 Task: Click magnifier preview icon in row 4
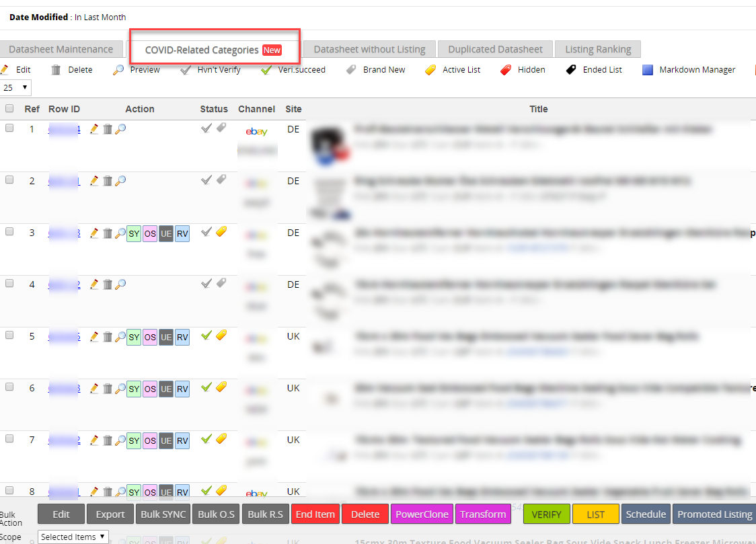[x=120, y=284]
